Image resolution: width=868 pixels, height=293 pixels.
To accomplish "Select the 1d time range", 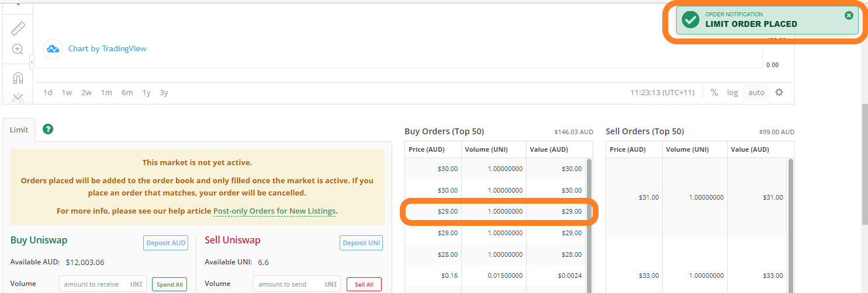I will click(48, 92).
